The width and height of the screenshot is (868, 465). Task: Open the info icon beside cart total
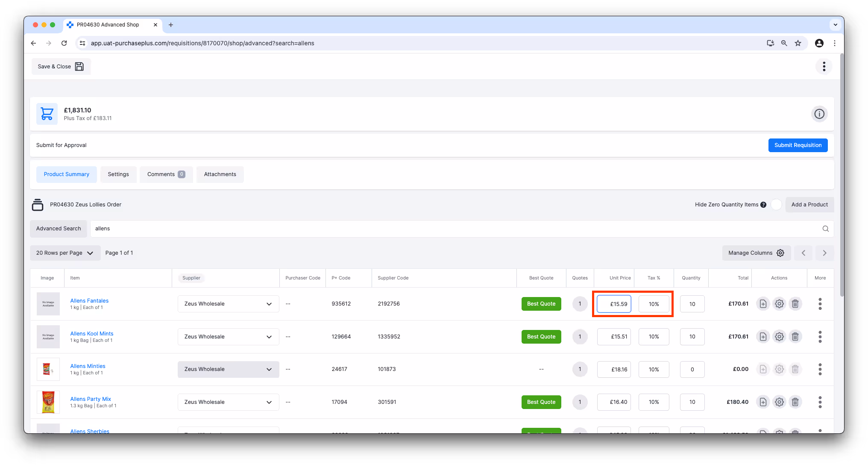coord(819,114)
